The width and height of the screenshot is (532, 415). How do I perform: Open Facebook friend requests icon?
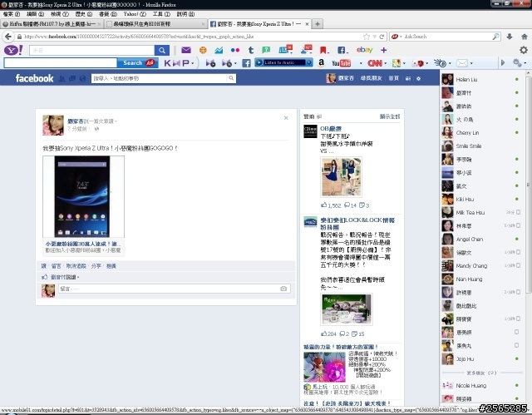pyautogui.click(x=62, y=78)
